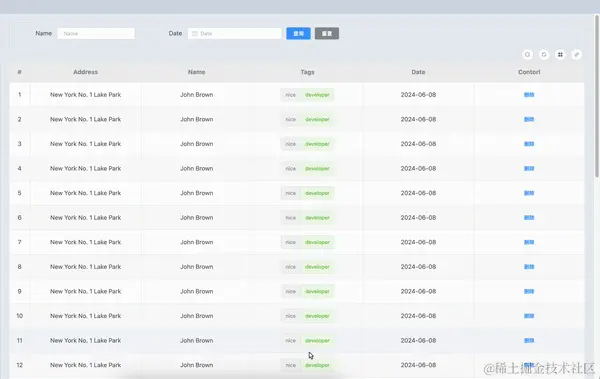Image resolution: width=600 pixels, height=379 pixels.
Task: Click the 2024-06-08 date in row 12
Action: tap(418, 365)
